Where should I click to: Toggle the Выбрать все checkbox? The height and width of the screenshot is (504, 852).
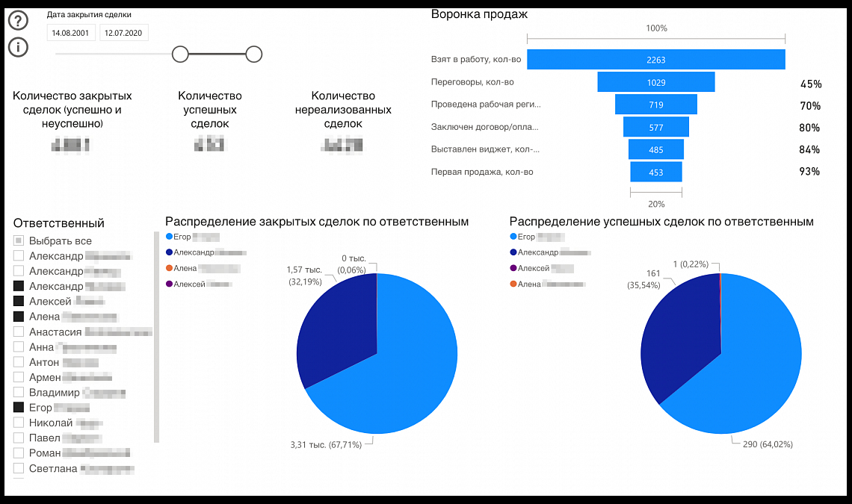tap(19, 240)
